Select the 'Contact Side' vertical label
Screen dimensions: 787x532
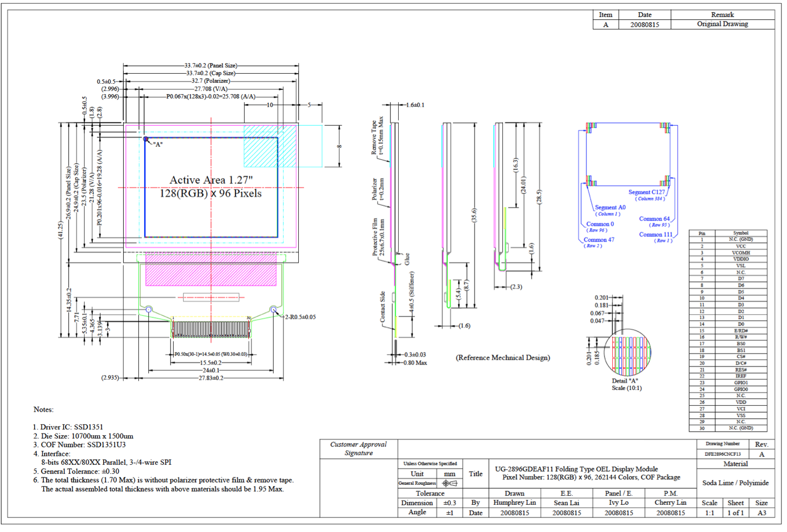click(382, 307)
